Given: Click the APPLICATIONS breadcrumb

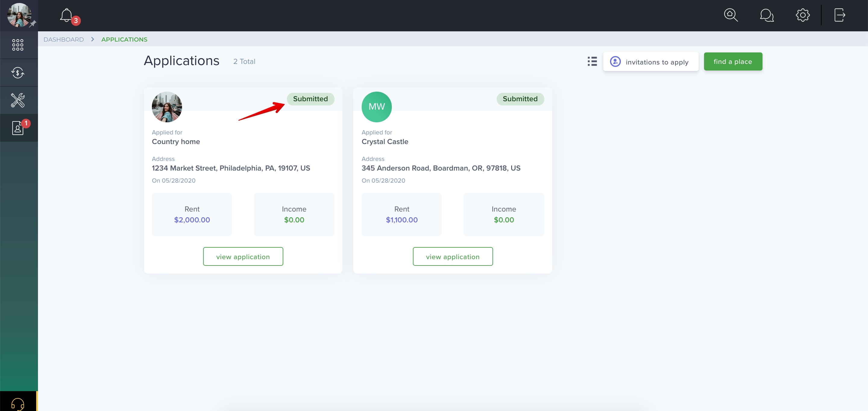Looking at the screenshot, I should coord(124,39).
